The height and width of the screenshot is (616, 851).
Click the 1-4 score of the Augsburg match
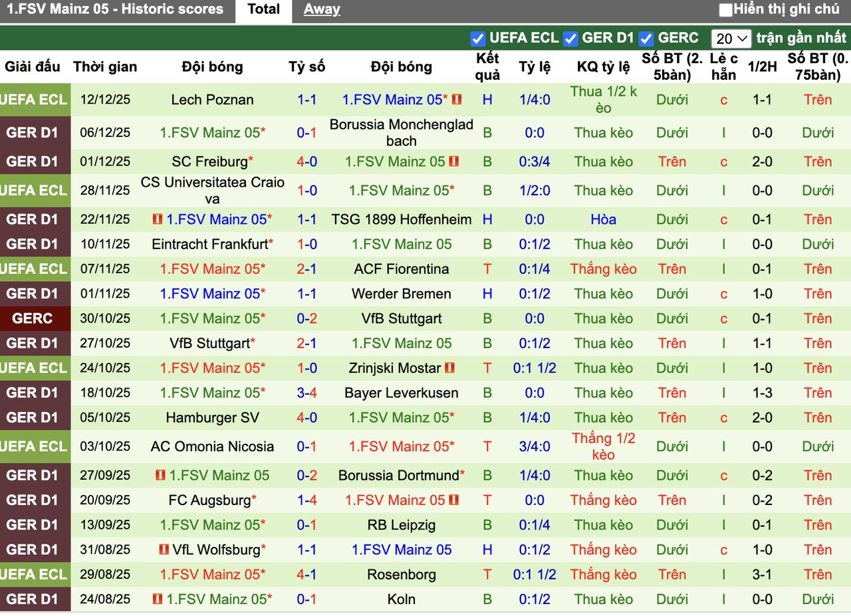click(307, 500)
